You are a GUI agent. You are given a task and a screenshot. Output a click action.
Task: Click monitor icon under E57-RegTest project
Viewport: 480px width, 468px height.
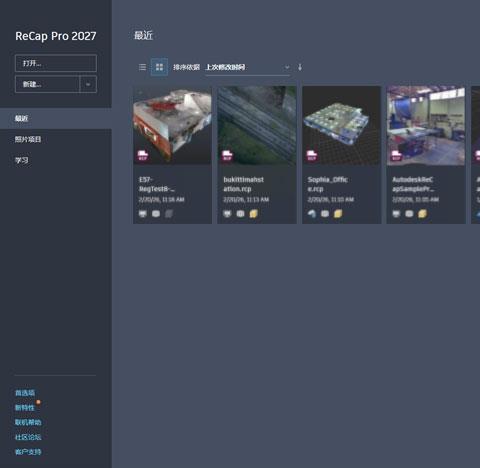click(x=143, y=214)
